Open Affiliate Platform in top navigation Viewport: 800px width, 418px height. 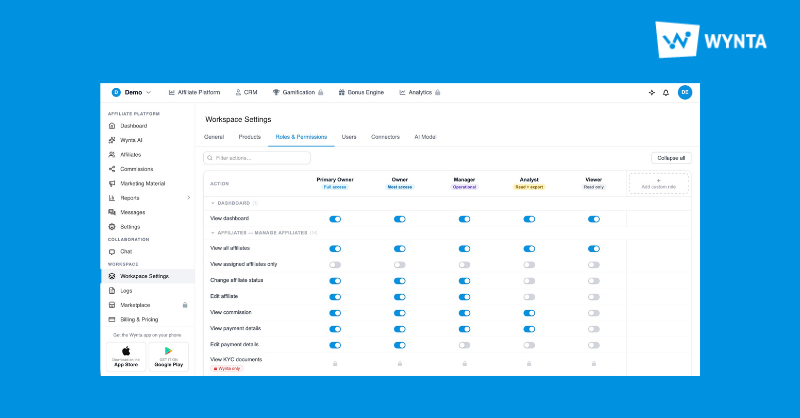194,92
